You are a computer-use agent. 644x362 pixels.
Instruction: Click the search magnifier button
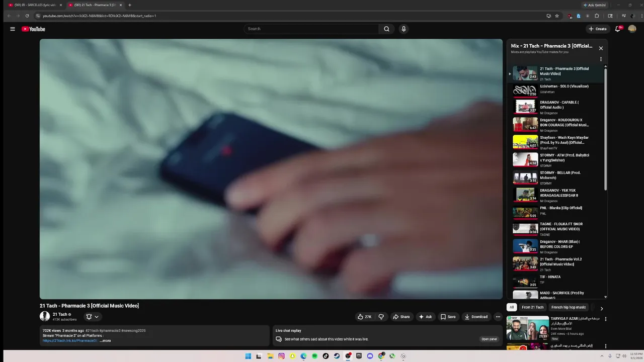386,29
